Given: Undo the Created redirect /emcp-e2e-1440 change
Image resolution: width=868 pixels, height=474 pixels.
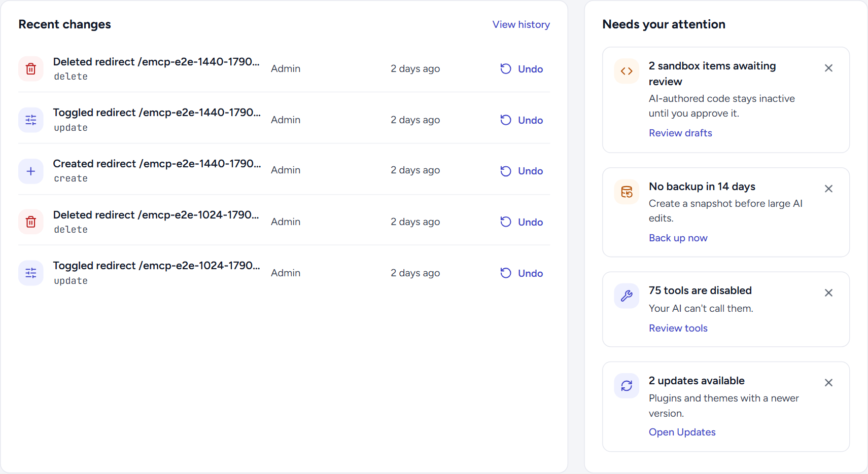Looking at the screenshot, I should 522,171.
